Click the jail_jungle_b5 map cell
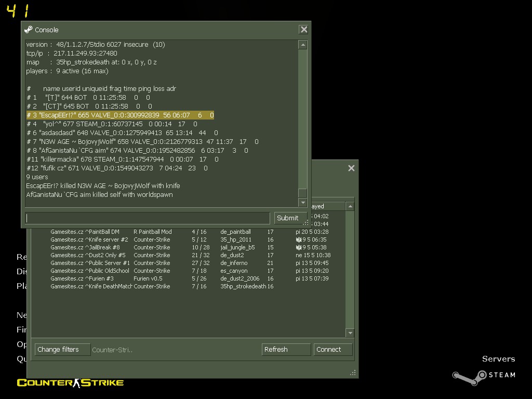The image size is (532, 399). (x=237, y=247)
